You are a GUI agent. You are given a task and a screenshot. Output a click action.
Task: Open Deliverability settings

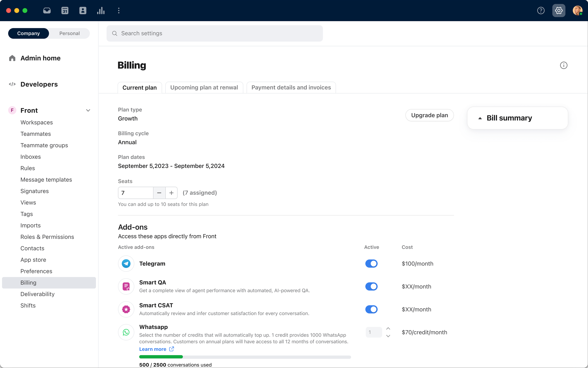[x=37, y=294]
